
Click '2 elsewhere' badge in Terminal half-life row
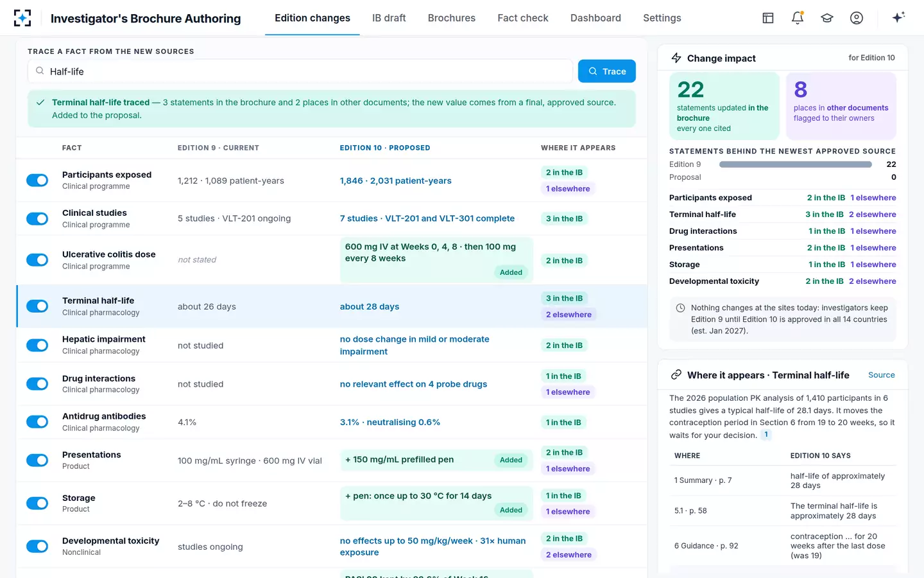[x=569, y=315]
